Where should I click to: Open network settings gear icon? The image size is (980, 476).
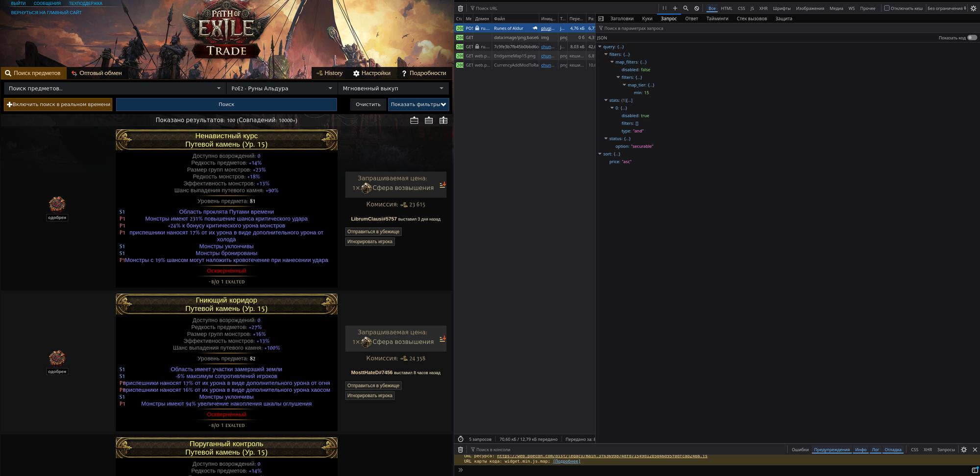tap(973, 8)
